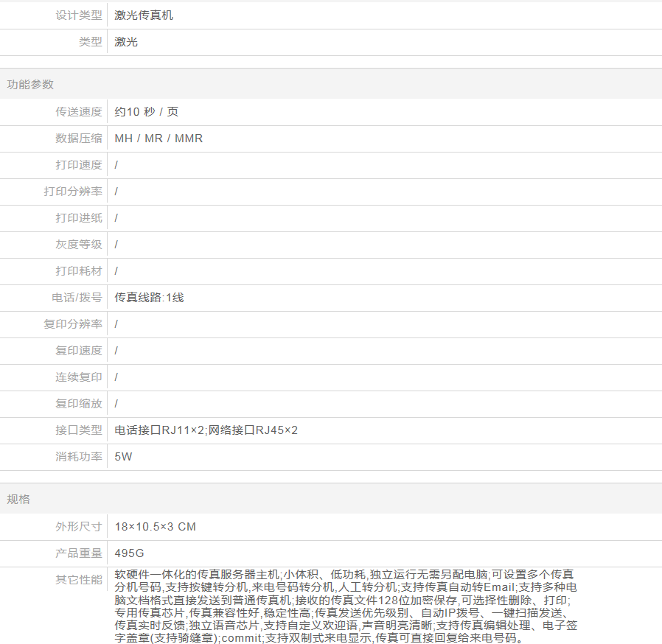The height and width of the screenshot is (644, 662).
Task: Click the 连续复印 row label
Action: [x=79, y=377]
